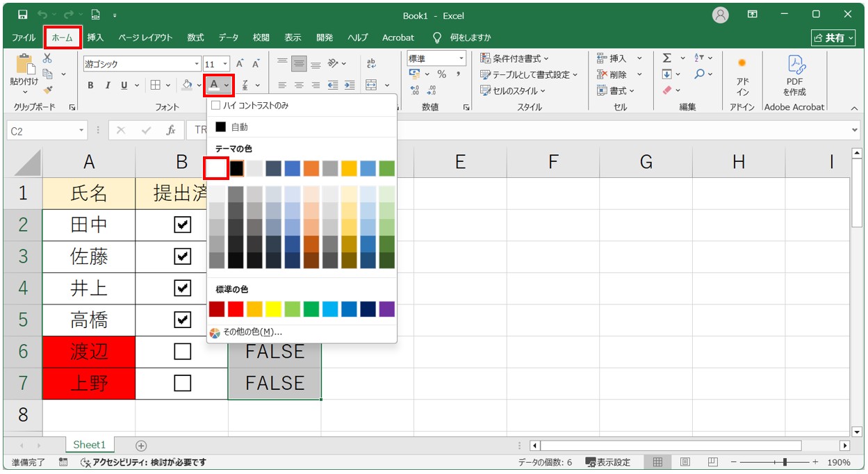Click the Format Painter brush icon

(47, 90)
